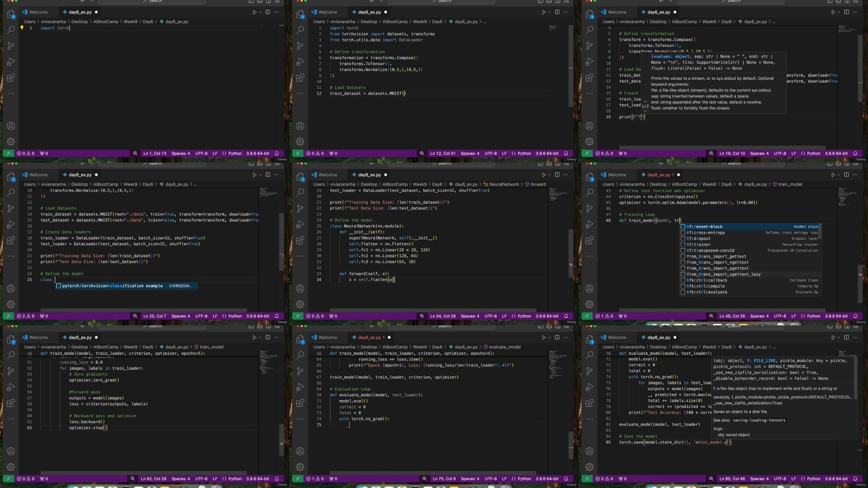The height and width of the screenshot is (488, 868).
Task: Split the editor in the Ln 1, Col 13 window
Action: pyautogui.click(x=268, y=12)
